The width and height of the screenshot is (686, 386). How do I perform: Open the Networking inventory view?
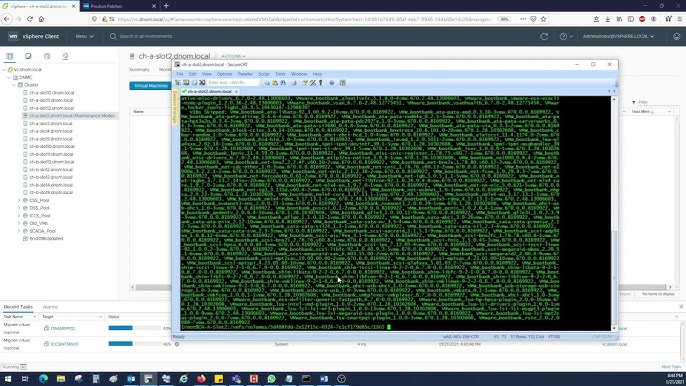coord(65,56)
